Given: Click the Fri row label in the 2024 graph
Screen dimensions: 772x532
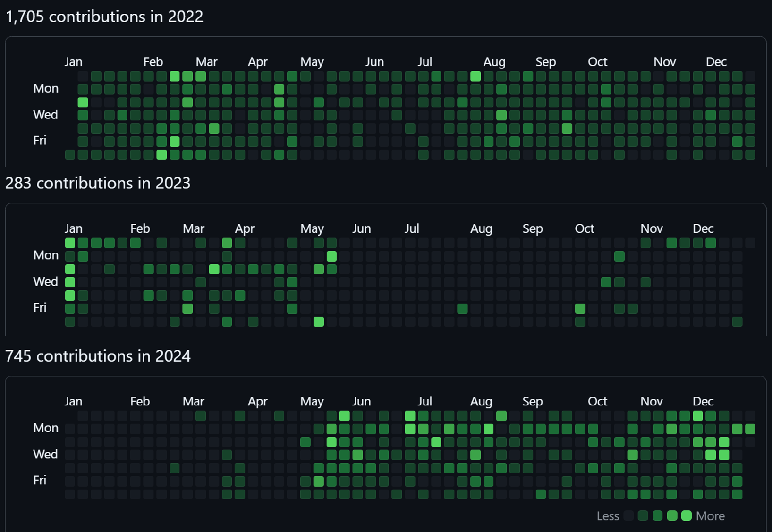Looking at the screenshot, I should point(40,480).
